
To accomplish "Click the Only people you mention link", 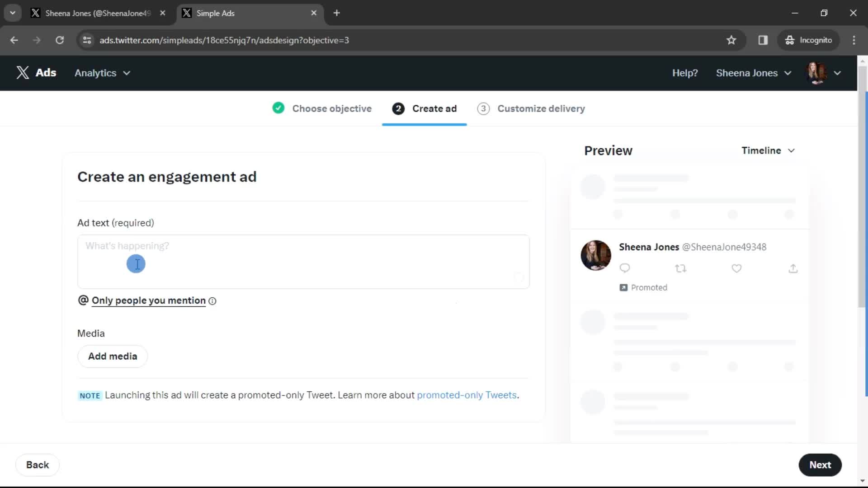I will [x=148, y=300].
